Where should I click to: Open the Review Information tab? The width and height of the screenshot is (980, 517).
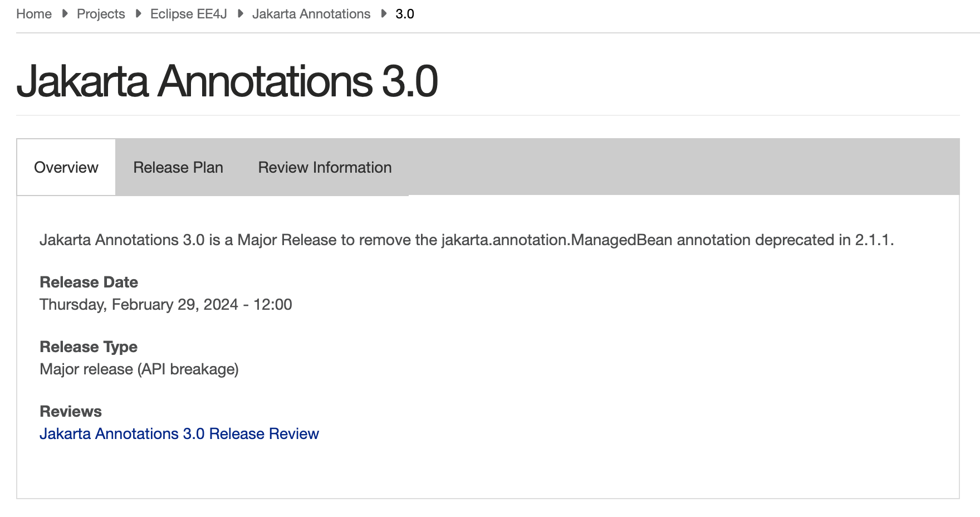324,167
